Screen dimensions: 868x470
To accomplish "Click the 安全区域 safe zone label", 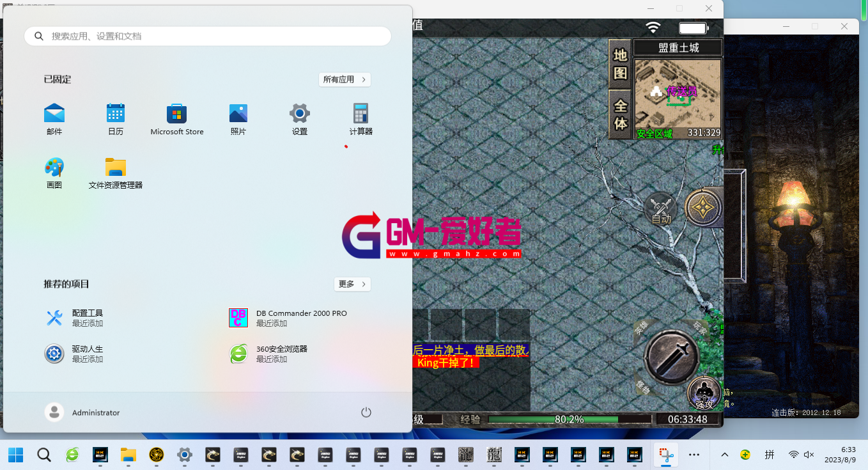I will click(x=655, y=134).
